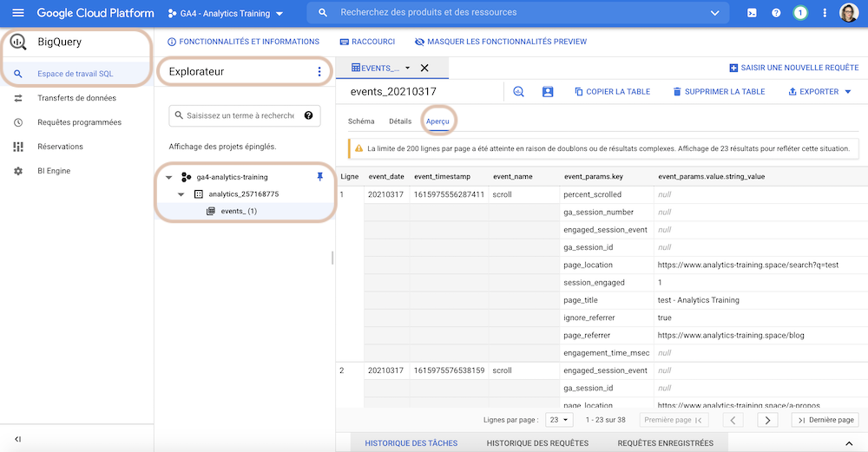Open notifications badge showing 1

[800, 13]
